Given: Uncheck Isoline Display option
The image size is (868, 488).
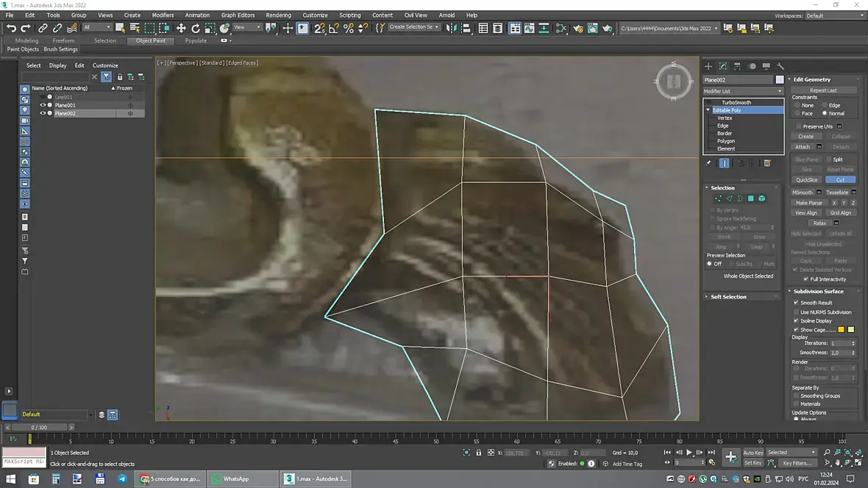Looking at the screenshot, I should click(796, 320).
